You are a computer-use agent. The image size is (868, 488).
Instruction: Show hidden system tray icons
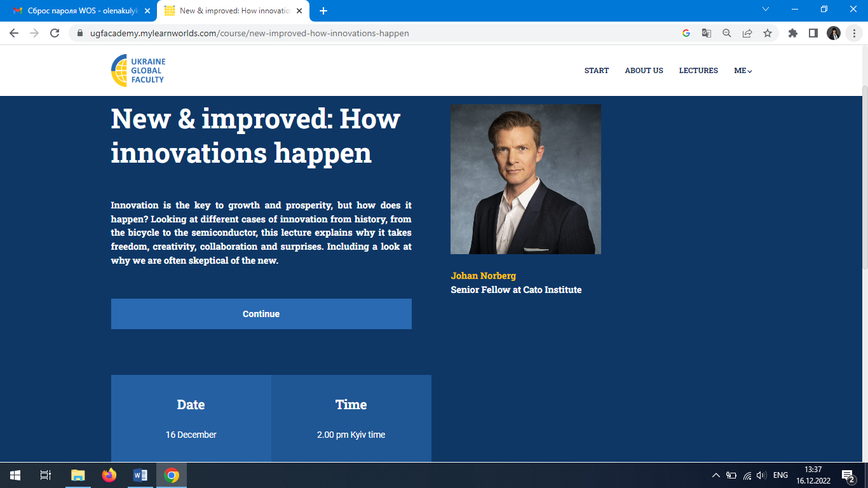click(716, 475)
